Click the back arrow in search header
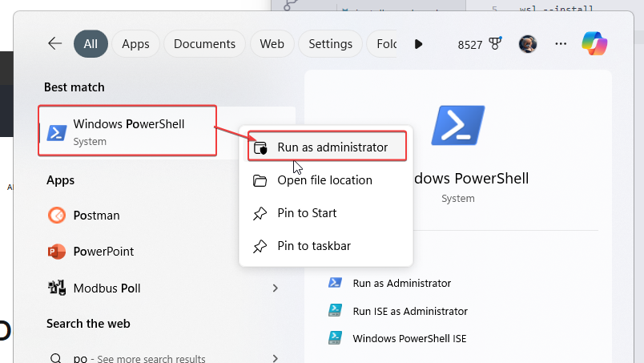The height and width of the screenshot is (363, 644). tap(54, 43)
